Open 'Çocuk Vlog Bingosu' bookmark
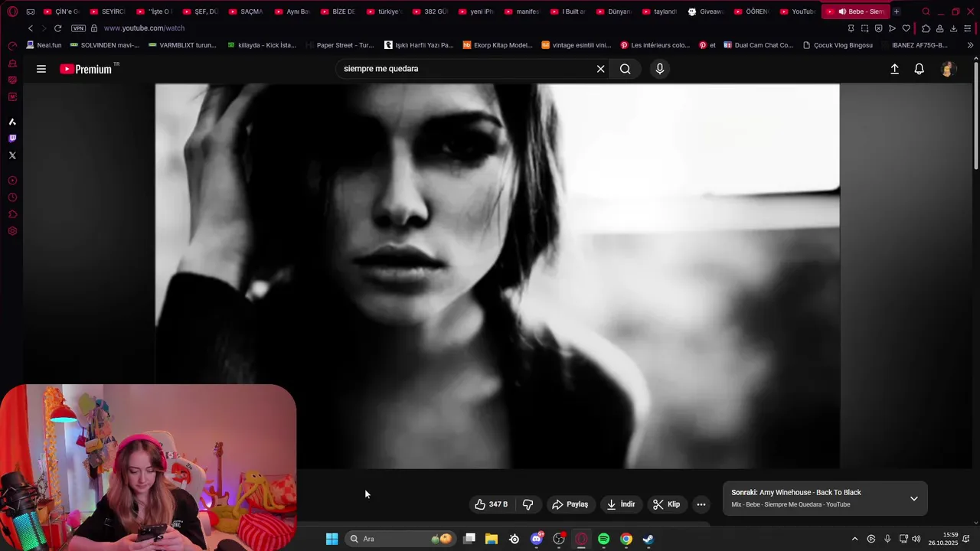 click(x=838, y=45)
